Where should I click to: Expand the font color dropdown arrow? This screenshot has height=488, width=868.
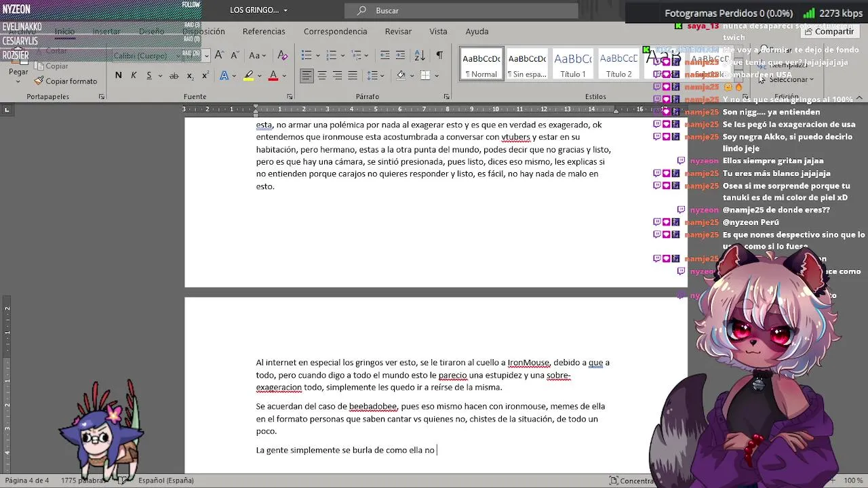point(283,76)
